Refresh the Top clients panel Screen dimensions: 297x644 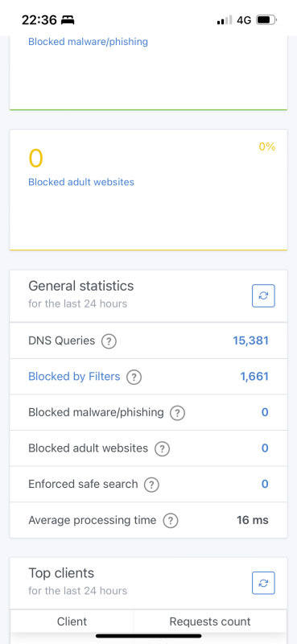click(x=263, y=583)
